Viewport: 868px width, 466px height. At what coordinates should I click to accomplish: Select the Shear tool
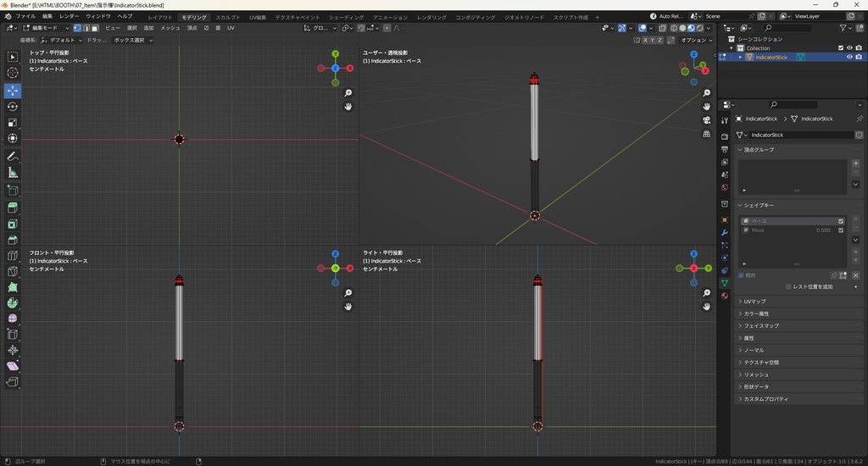point(12,366)
